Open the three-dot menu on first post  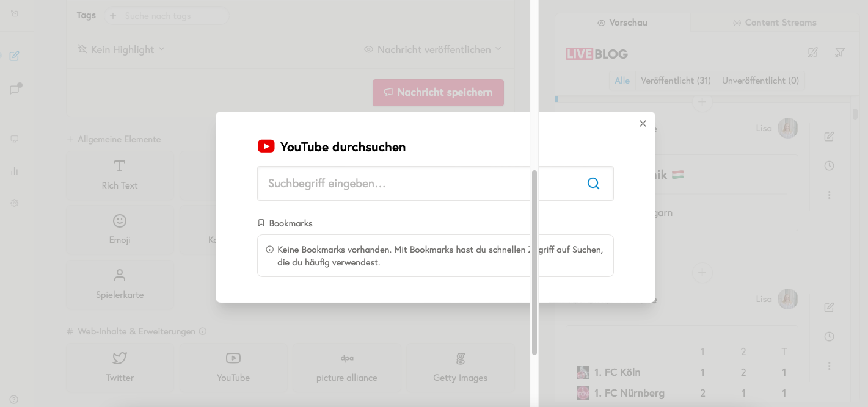829,195
